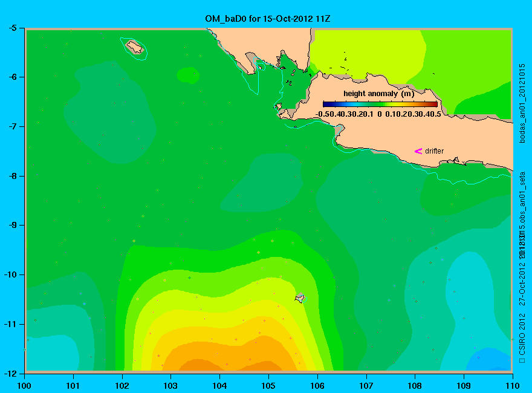Click the color bar tick values row
This screenshot has width=532, height=393.
(378, 114)
